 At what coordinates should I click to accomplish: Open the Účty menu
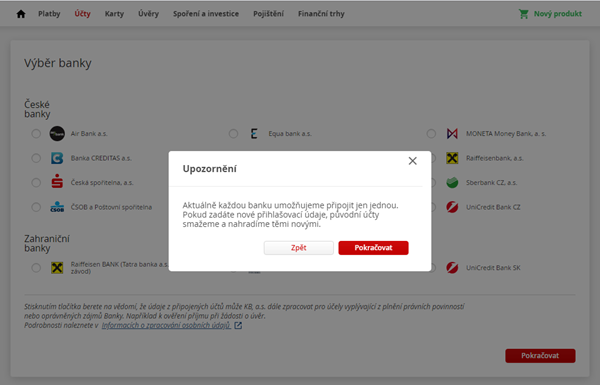(82, 14)
